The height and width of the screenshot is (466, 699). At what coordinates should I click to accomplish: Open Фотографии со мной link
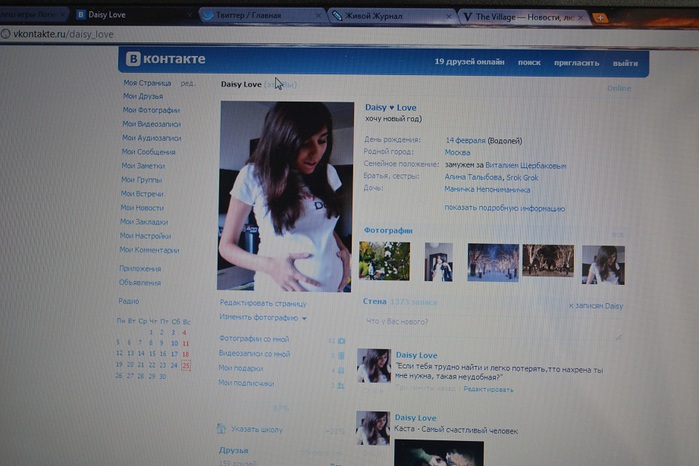(254, 339)
